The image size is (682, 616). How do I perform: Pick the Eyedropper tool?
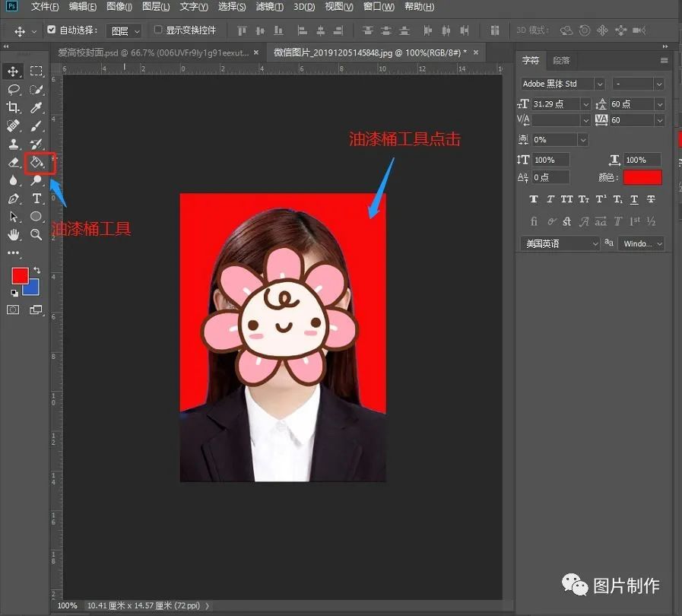point(36,108)
